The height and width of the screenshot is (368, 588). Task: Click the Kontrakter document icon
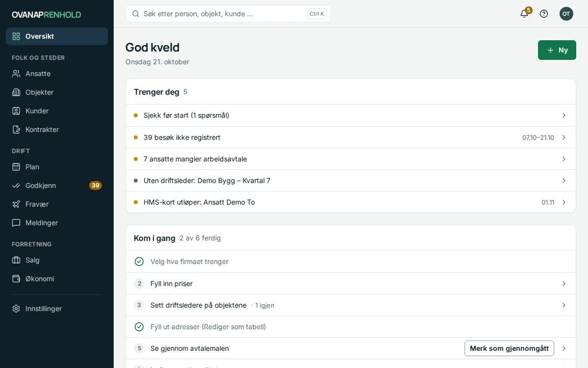coord(16,130)
